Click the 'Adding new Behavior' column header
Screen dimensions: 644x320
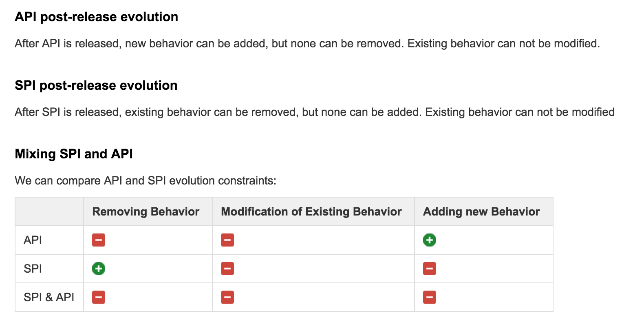coord(481,211)
